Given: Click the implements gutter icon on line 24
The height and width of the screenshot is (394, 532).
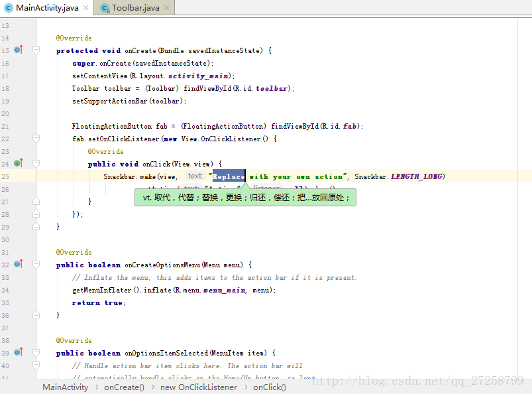Looking at the screenshot, I should pyautogui.click(x=19, y=163).
